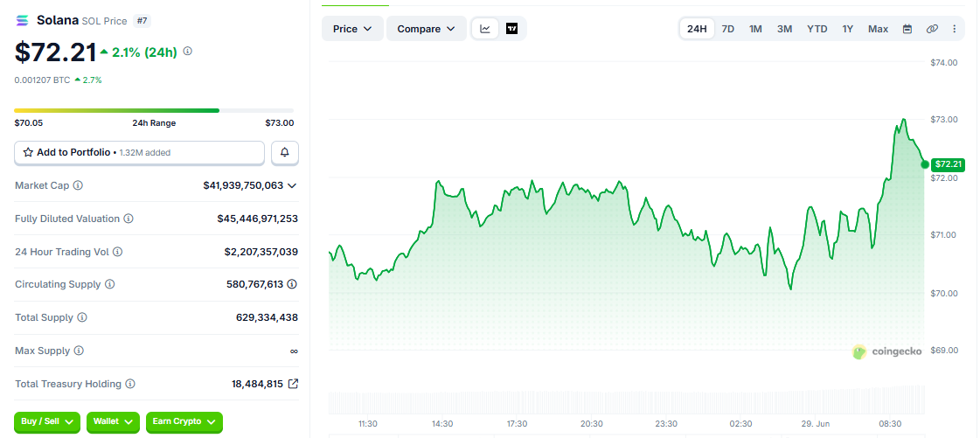The width and height of the screenshot is (980, 438).
Task: Select the YTD time range
Action: [x=817, y=29]
